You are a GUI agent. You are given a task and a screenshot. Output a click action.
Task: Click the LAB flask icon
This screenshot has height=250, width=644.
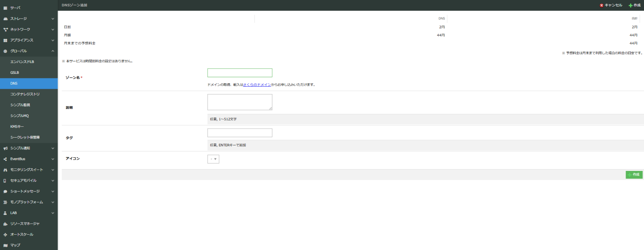point(5,213)
